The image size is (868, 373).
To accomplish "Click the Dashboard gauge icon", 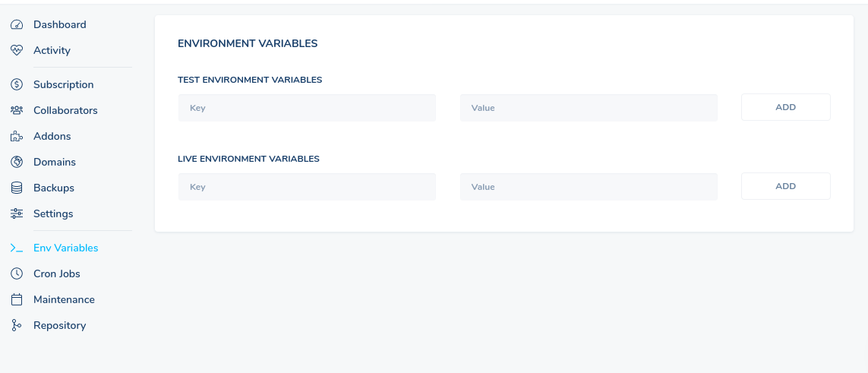I will [x=17, y=25].
